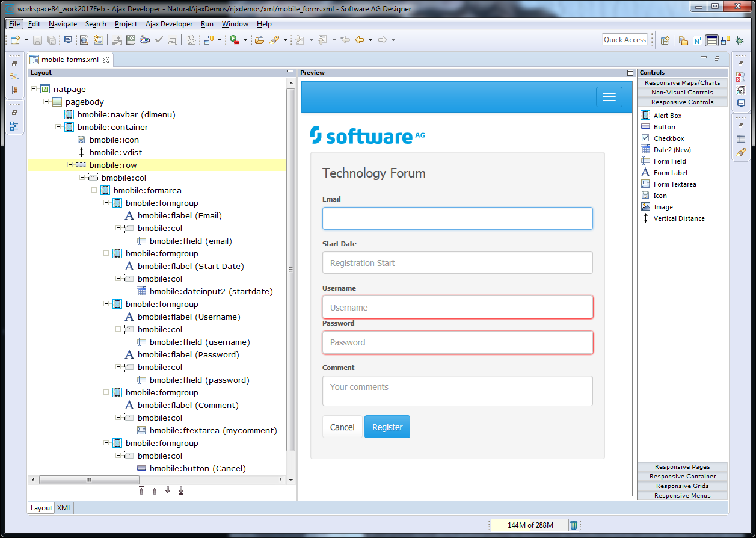
Task: Click the garbage collector trash icon
Action: [x=574, y=525]
